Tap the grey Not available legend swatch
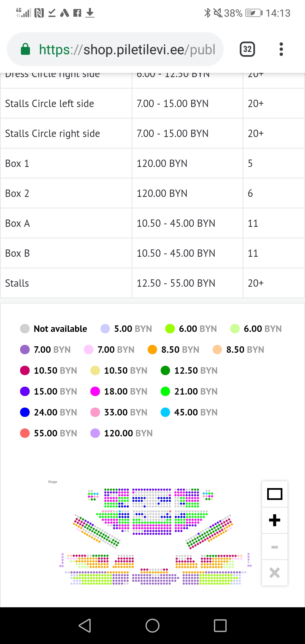Viewport: 305px width, 644px height. coord(25,328)
